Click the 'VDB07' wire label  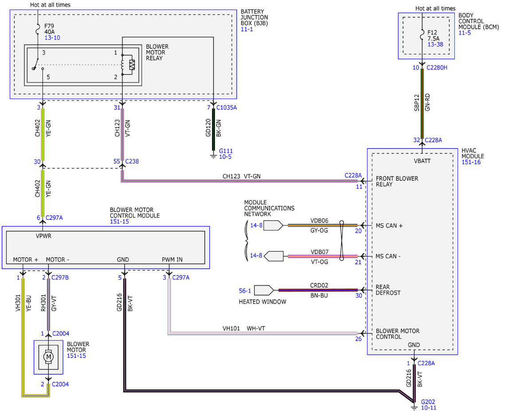pyautogui.click(x=319, y=251)
